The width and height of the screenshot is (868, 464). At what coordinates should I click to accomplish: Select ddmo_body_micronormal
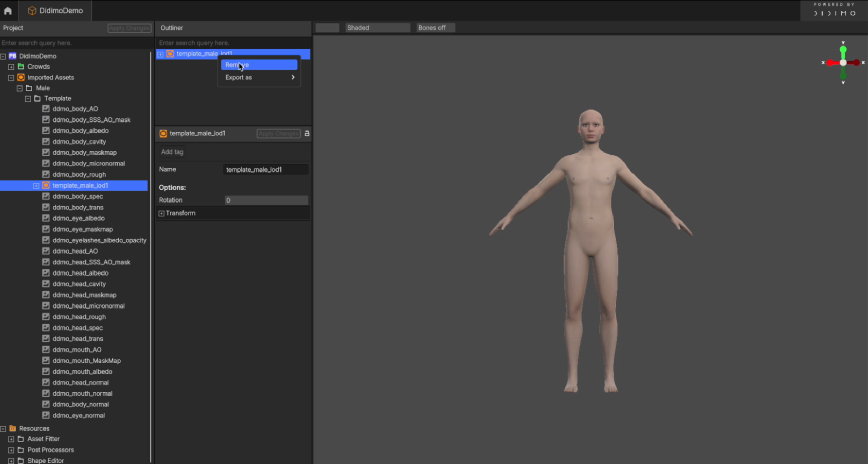click(x=89, y=164)
